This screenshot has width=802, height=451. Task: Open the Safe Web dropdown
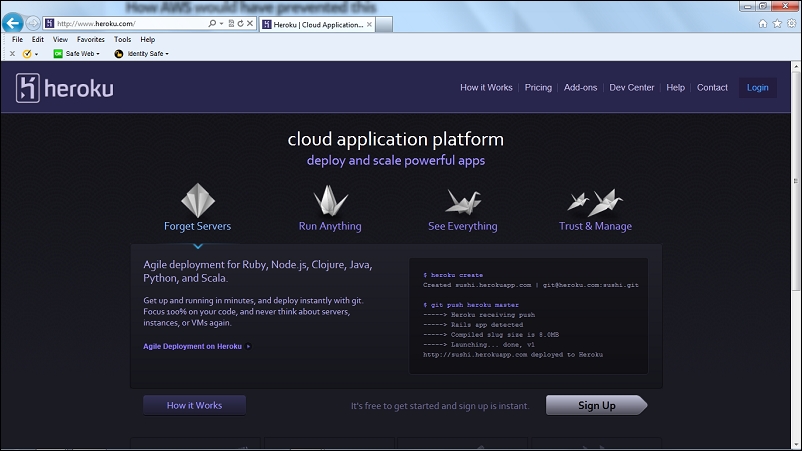[x=77, y=54]
